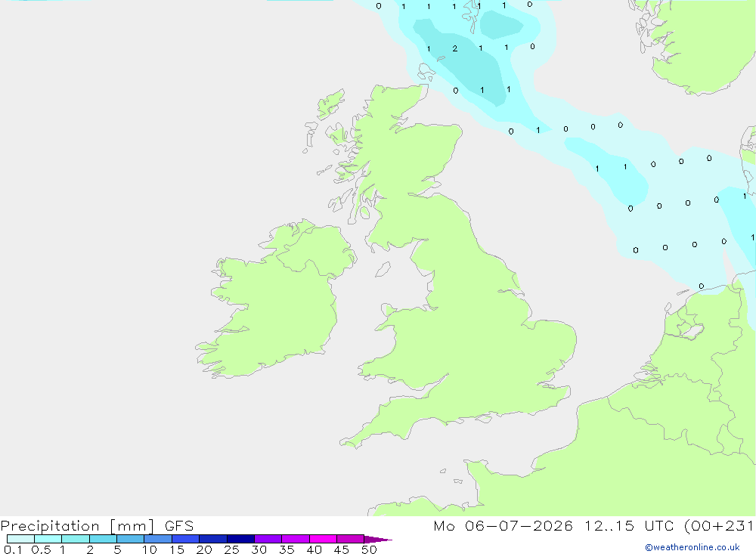Click the '0.1' legend scale label

pos(13,549)
